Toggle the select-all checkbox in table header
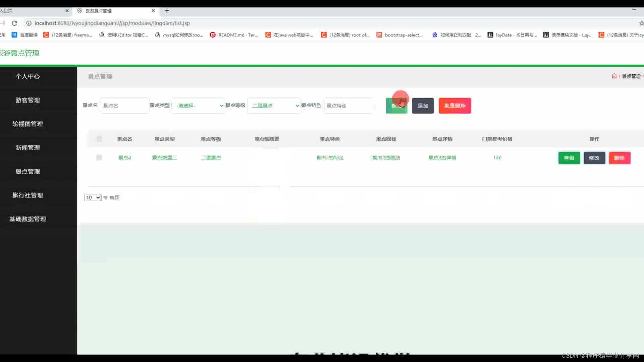The height and width of the screenshot is (362, 644). coord(99,139)
